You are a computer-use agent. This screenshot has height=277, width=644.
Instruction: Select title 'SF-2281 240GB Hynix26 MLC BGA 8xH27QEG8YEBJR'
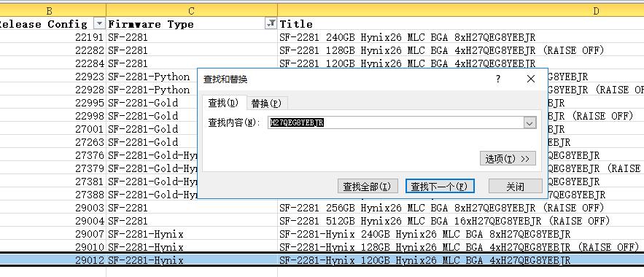click(x=461, y=37)
